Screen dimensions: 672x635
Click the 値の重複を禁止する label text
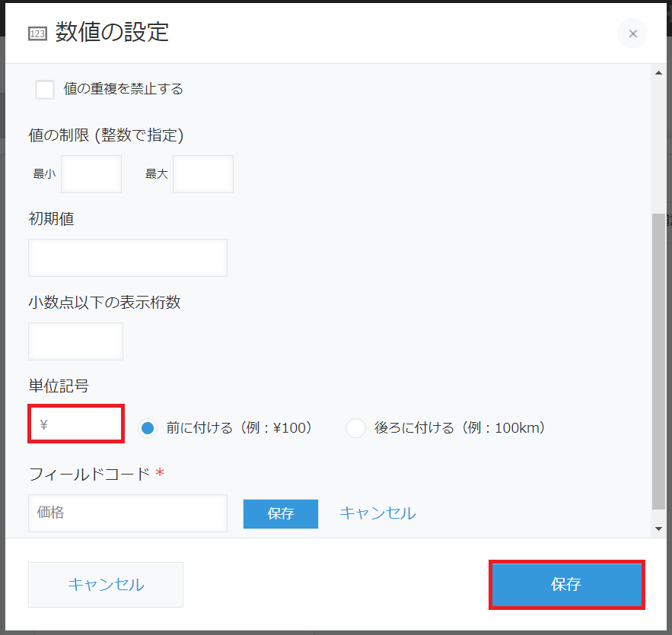[x=123, y=89]
